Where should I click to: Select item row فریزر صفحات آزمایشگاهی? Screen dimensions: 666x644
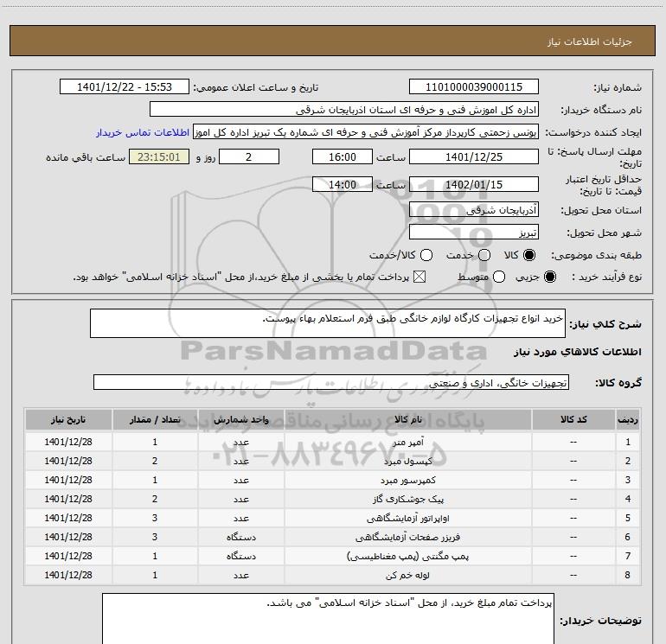click(x=333, y=537)
